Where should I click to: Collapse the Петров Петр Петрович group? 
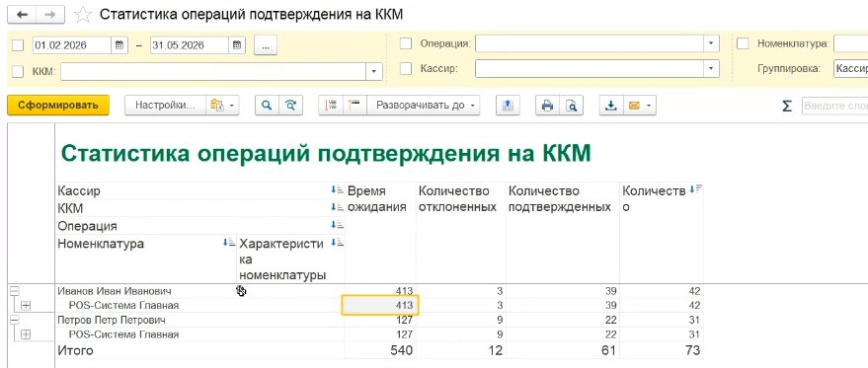click(15, 320)
